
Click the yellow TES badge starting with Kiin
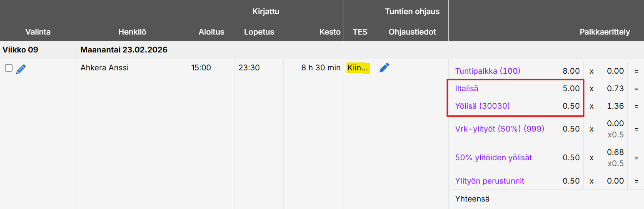pyautogui.click(x=358, y=68)
